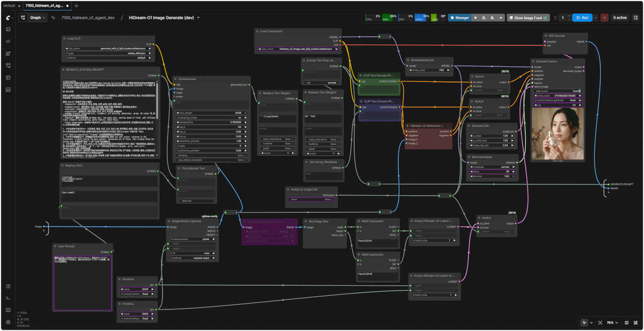Increase the batch count stepper
644x331 pixels.
(x=569, y=16)
